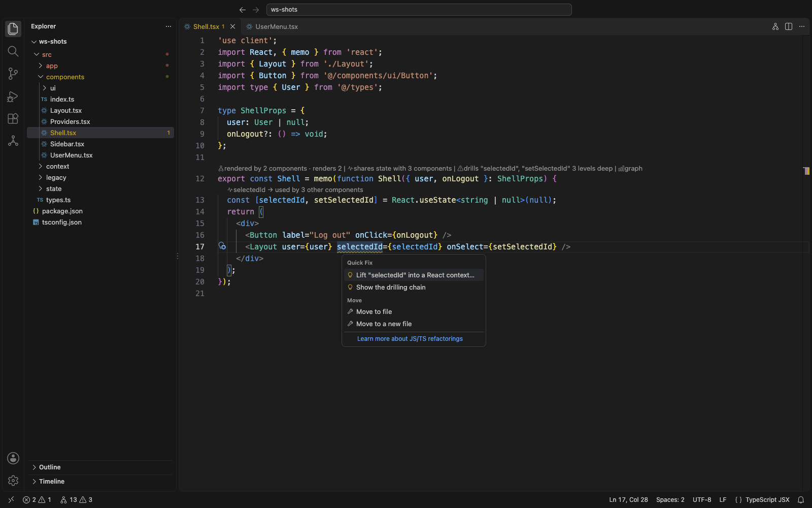
Task: Open the notifications bell in the status bar
Action: (801, 500)
